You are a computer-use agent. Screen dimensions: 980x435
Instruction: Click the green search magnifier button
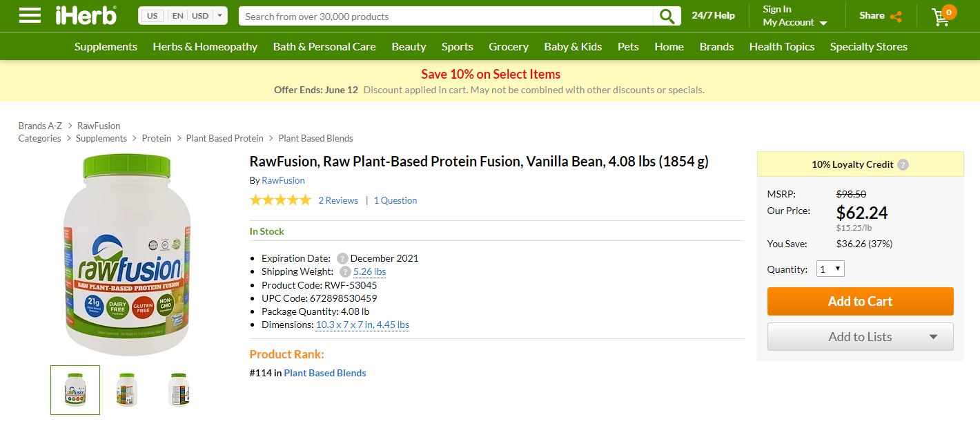[x=667, y=16]
